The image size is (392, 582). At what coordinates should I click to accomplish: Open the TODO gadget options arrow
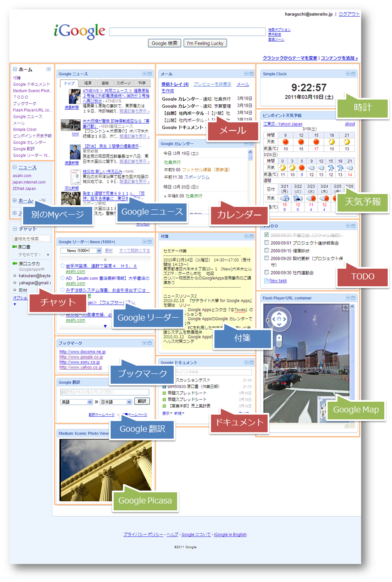(348, 226)
